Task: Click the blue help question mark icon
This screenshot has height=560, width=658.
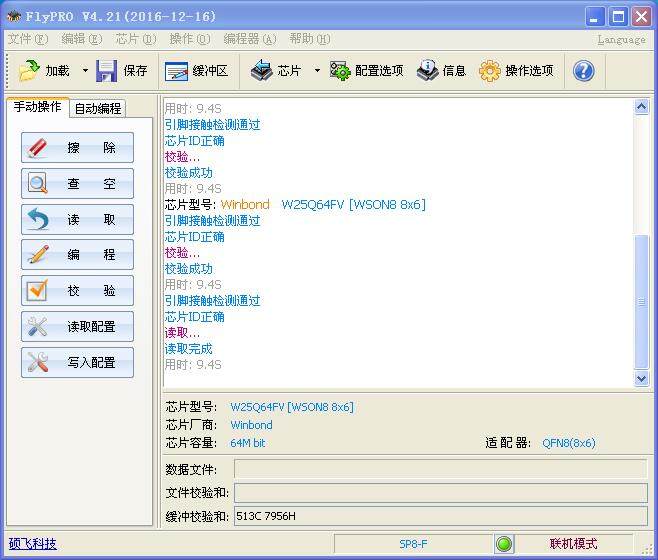Action: pyautogui.click(x=583, y=71)
